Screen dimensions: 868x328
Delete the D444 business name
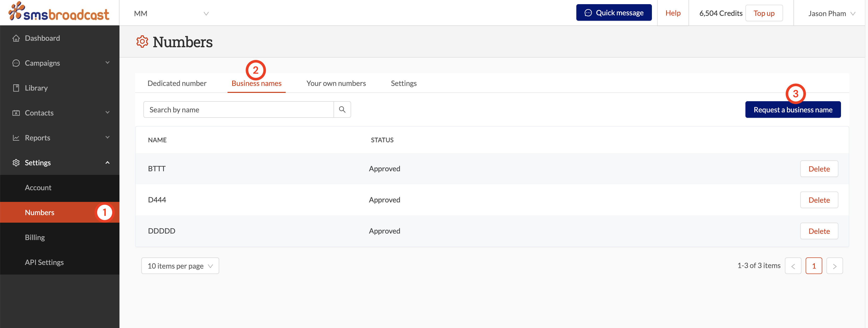[819, 200]
